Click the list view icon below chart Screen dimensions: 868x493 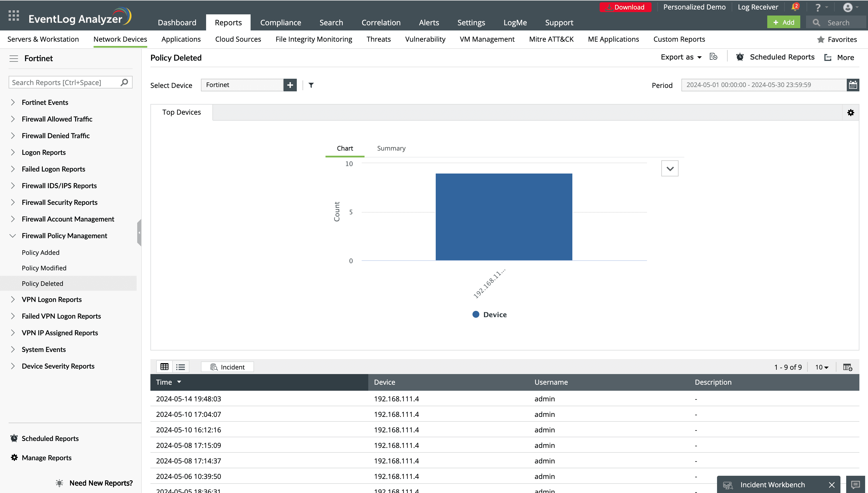click(x=180, y=367)
